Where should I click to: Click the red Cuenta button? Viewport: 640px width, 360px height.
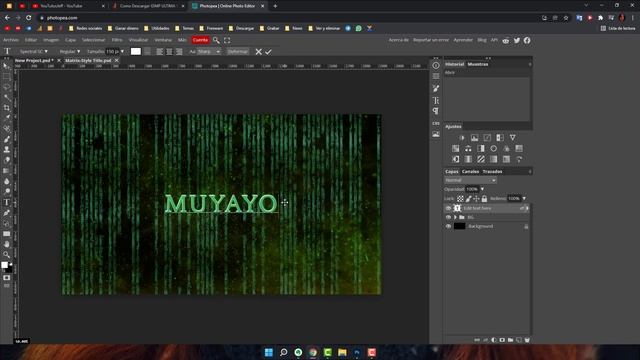(200, 40)
